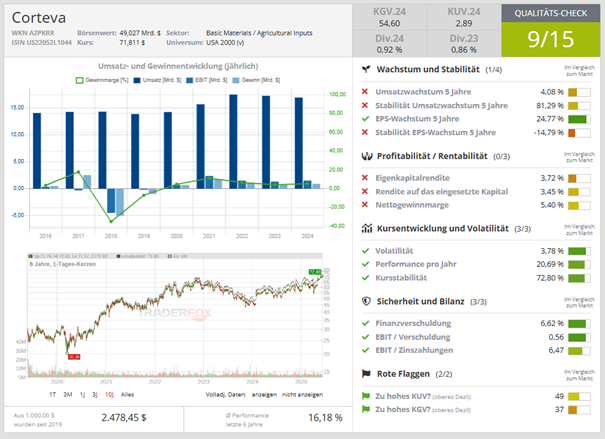Click the Corteva company title
The image size is (605, 439).
[39, 18]
